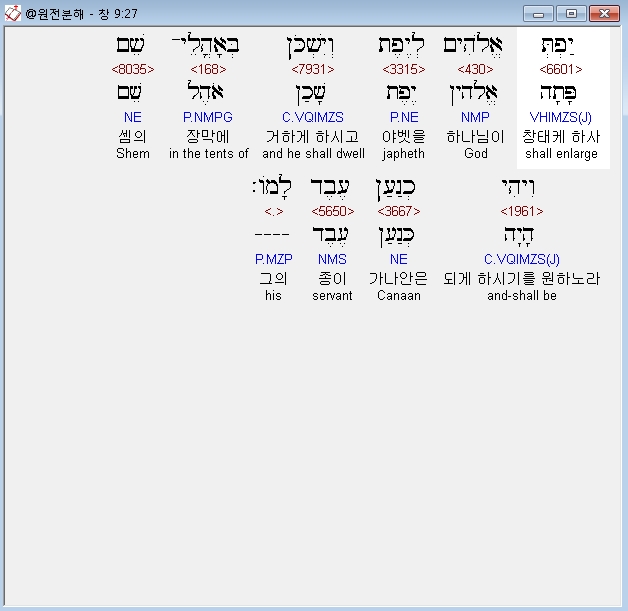Viewport: 628px width, 611px height.
Task: Click the English gloss 'servant'
Action: pos(332,295)
